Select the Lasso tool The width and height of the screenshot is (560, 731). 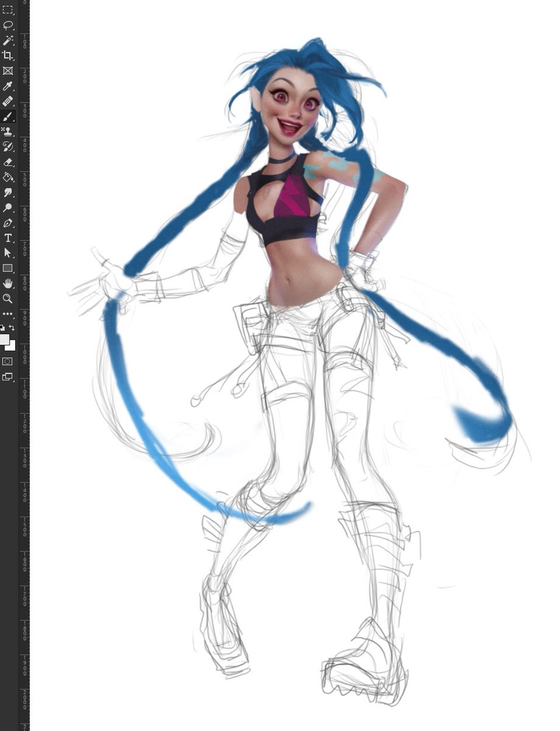tap(7, 25)
